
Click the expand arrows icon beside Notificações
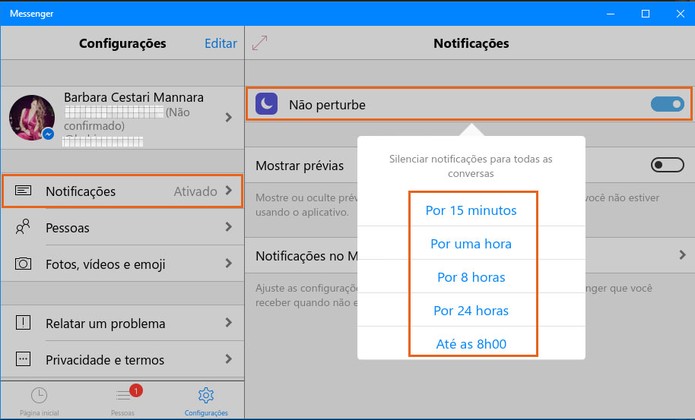[259, 43]
